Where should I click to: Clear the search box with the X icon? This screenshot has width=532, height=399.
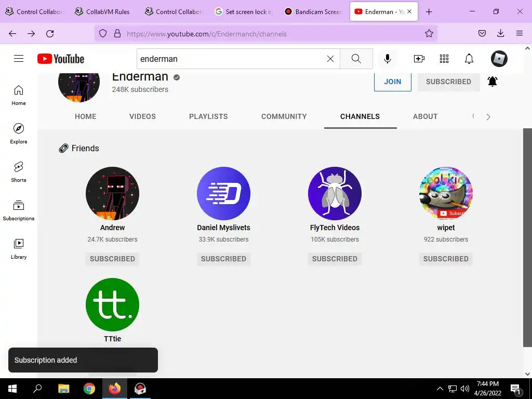(x=330, y=59)
